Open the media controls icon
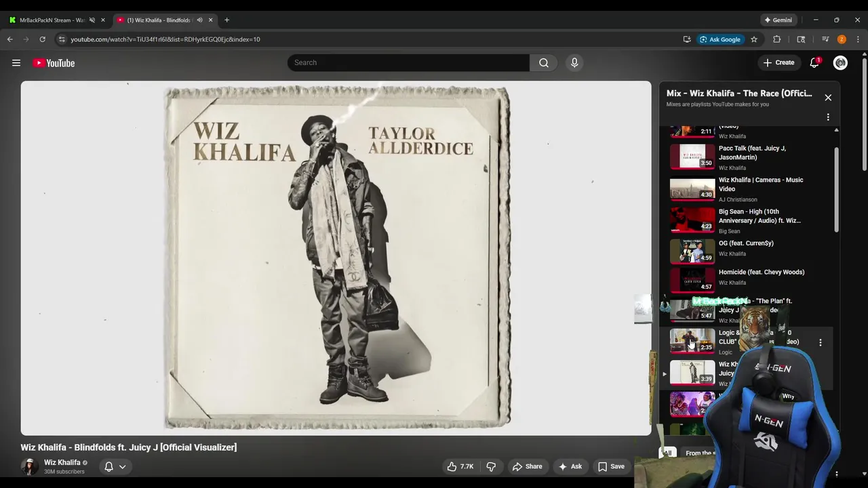 click(x=825, y=39)
